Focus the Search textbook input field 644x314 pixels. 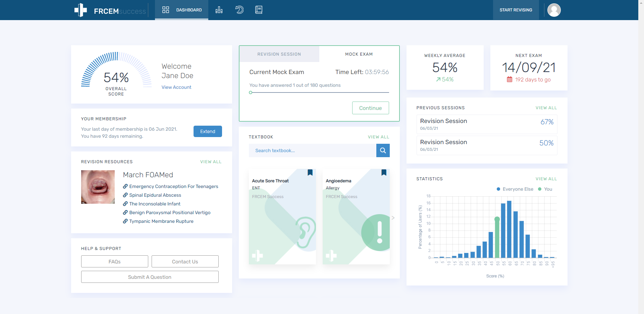tap(312, 150)
